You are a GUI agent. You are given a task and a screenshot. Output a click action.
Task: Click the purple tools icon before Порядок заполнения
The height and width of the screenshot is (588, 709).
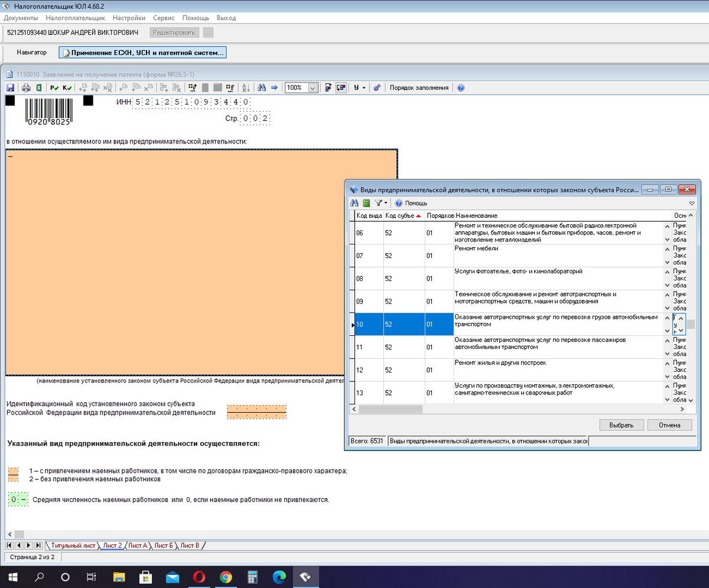(x=377, y=87)
